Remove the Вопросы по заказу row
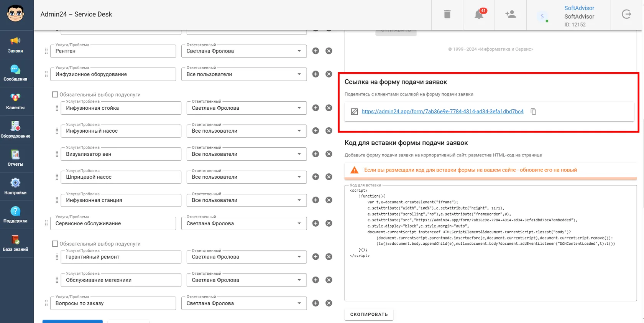Screen dimensions: 644x323 click(x=329, y=303)
